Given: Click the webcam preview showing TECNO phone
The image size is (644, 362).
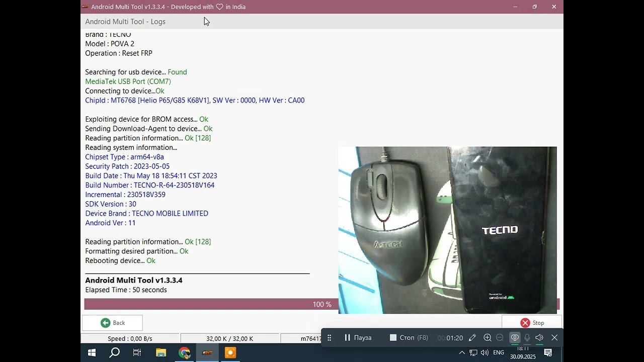Looking at the screenshot, I should coord(448,230).
